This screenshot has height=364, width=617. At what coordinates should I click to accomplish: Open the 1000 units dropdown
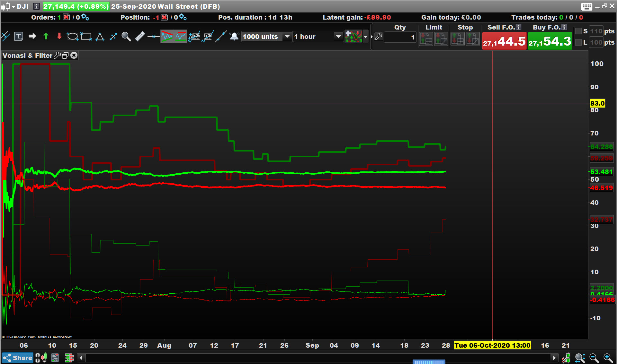click(287, 37)
